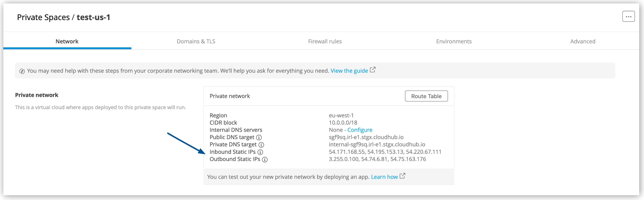Switch to the Domains & TLS tab
The height and width of the screenshot is (200, 644).
coord(196,41)
